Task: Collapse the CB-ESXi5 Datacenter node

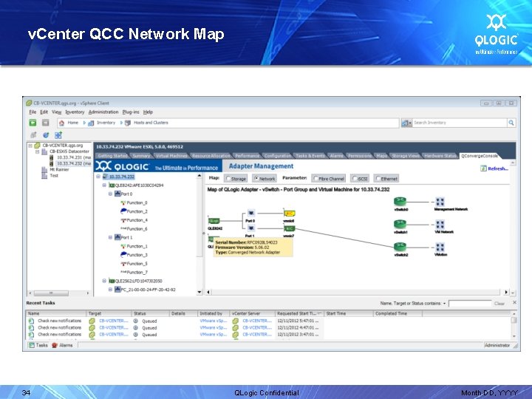Action: point(38,151)
